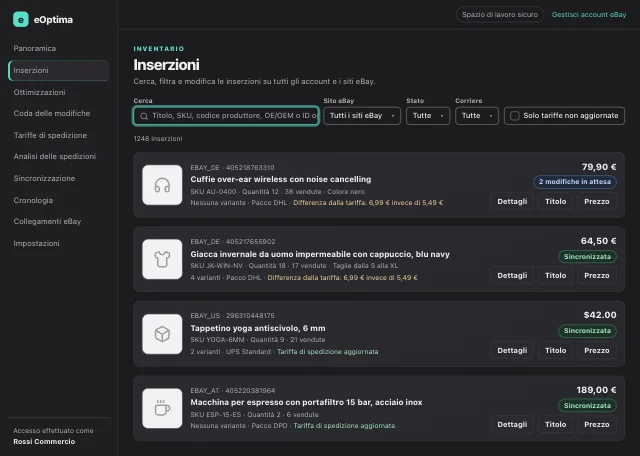Click tariff difference note on Giacca listing
This screenshot has height=456, width=640.
[342, 278]
